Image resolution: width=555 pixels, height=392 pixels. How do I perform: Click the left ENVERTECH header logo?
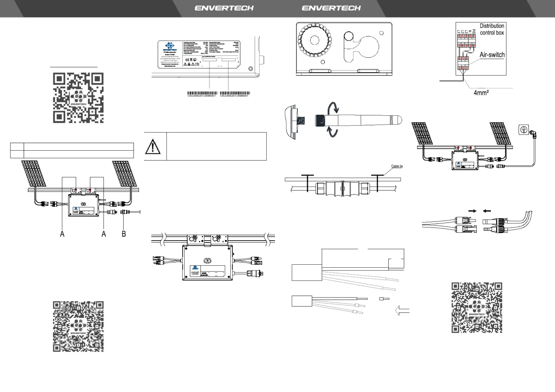pos(224,8)
